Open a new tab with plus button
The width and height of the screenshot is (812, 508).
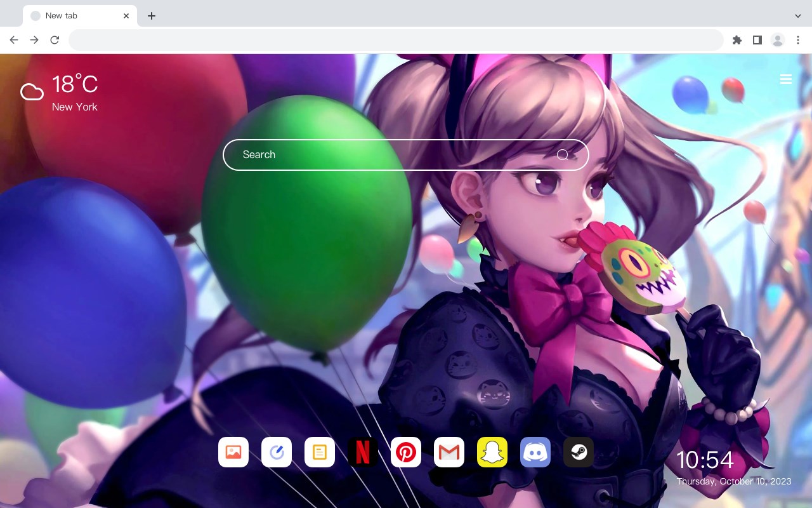point(151,16)
